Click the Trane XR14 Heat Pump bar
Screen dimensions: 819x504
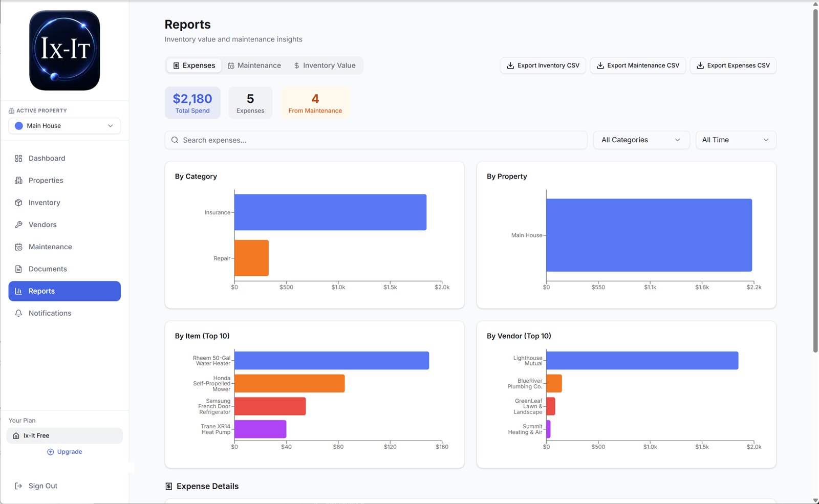(260, 429)
